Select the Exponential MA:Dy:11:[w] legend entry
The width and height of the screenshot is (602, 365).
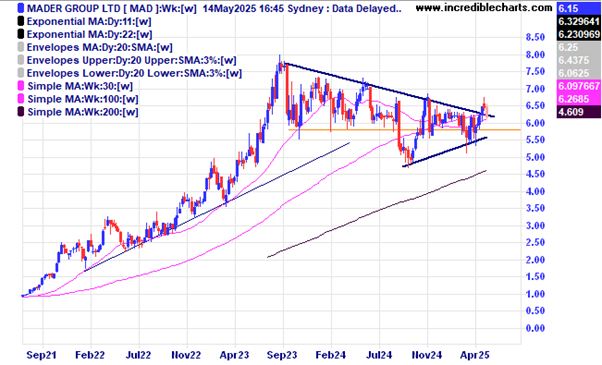point(89,21)
